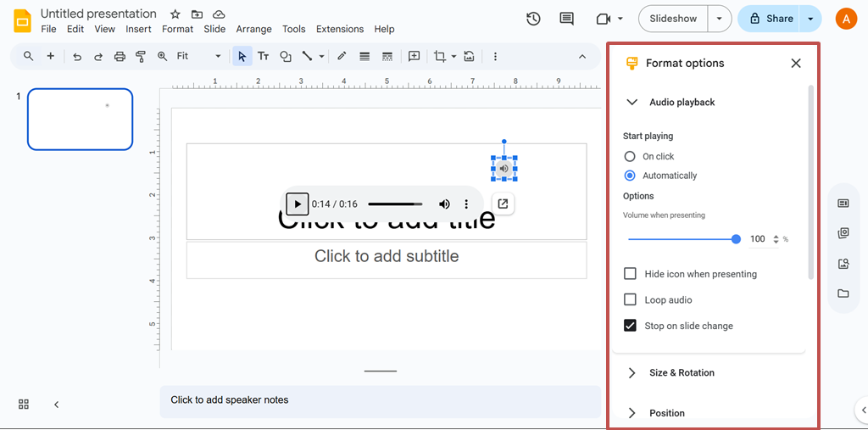
Task: Open the Google Slides home icon
Action: tap(23, 21)
